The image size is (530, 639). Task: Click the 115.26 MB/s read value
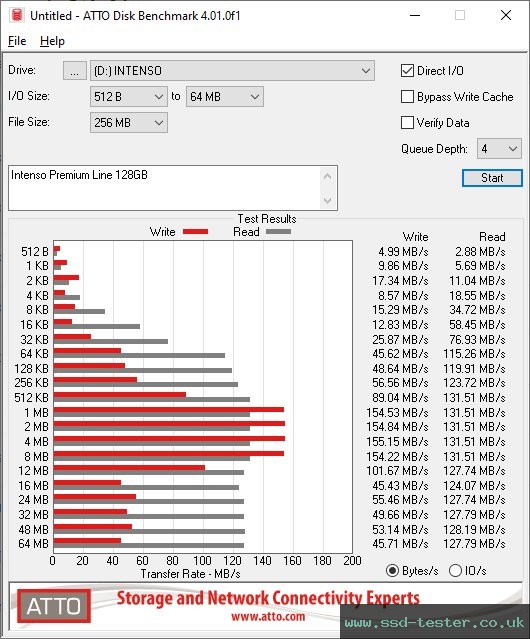pyautogui.click(x=474, y=354)
